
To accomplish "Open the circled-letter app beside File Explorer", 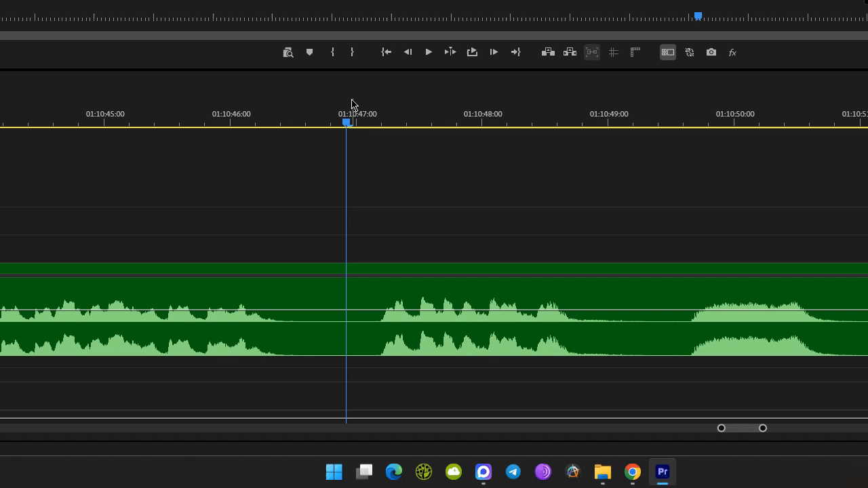I will pos(573,472).
